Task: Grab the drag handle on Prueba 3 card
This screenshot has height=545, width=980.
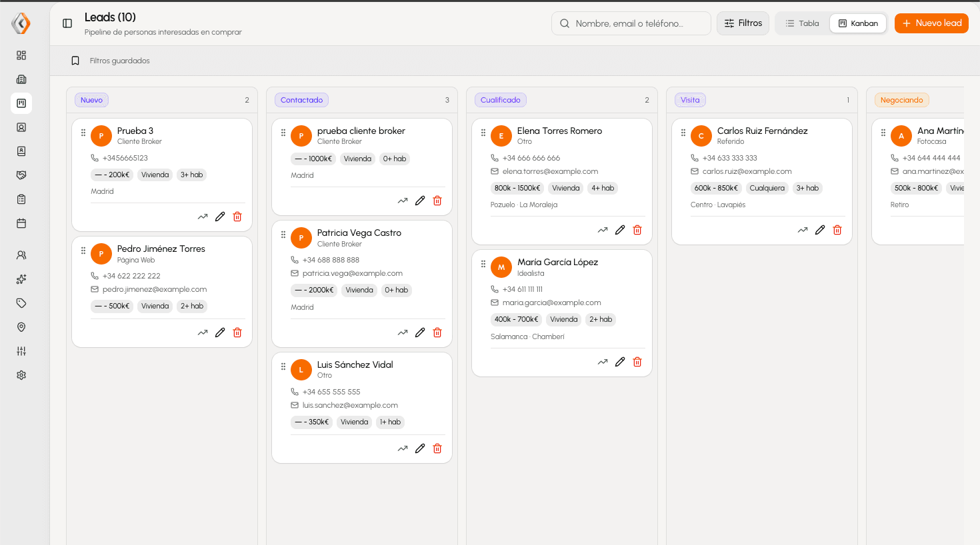Action: [x=83, y=133]
